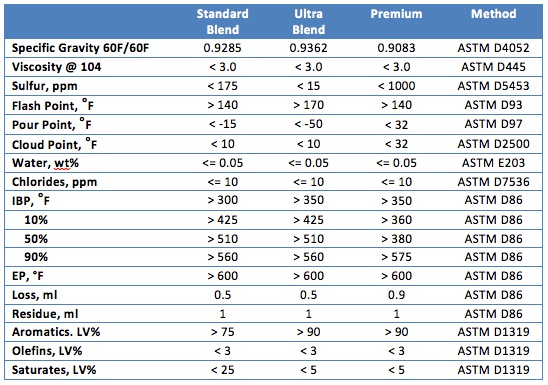Select the ASTM D2500 method cell
548x385 pixels.
493,144
